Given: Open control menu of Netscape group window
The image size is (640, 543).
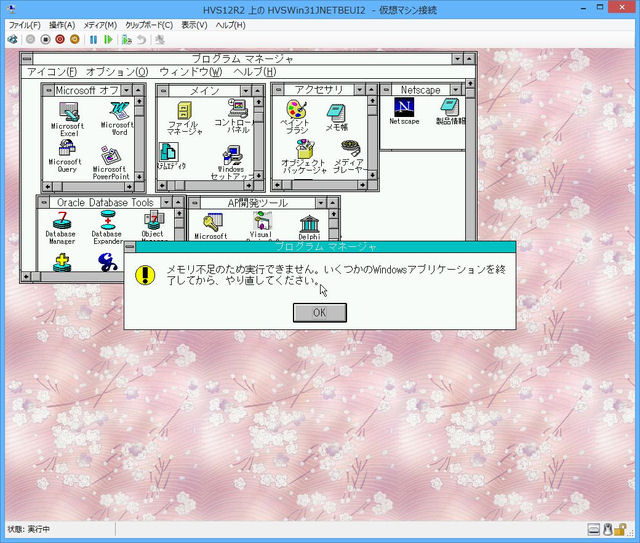Looking at the screenshot, I should point(386,89).
